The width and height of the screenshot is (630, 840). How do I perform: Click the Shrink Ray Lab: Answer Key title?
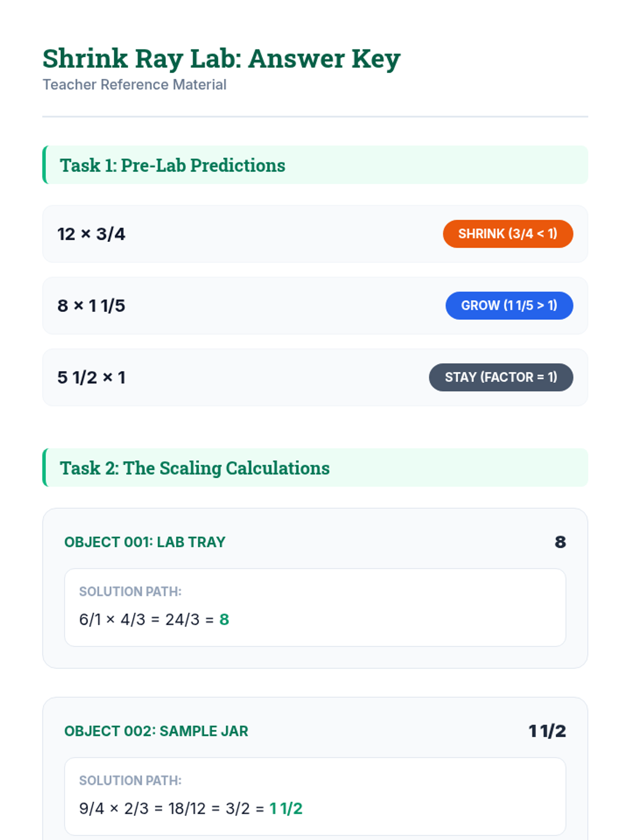coord(221,58)
